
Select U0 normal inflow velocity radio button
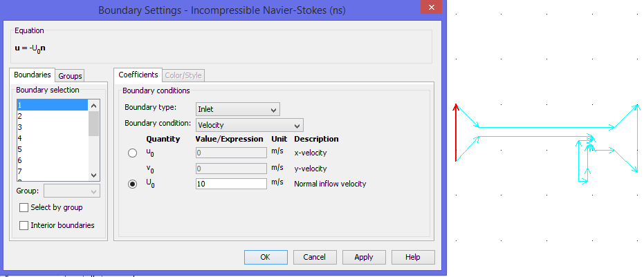(x=132, y=184)
